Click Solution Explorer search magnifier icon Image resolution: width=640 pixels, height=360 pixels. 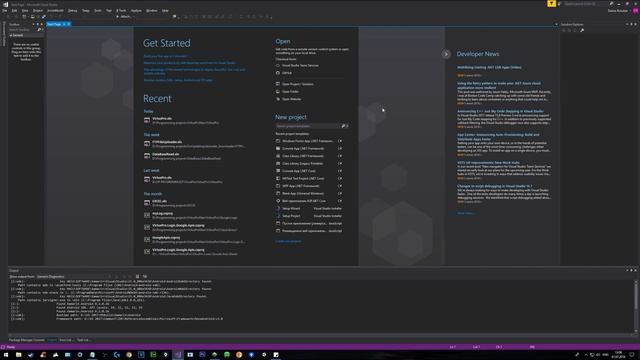(x=582, y=30)
